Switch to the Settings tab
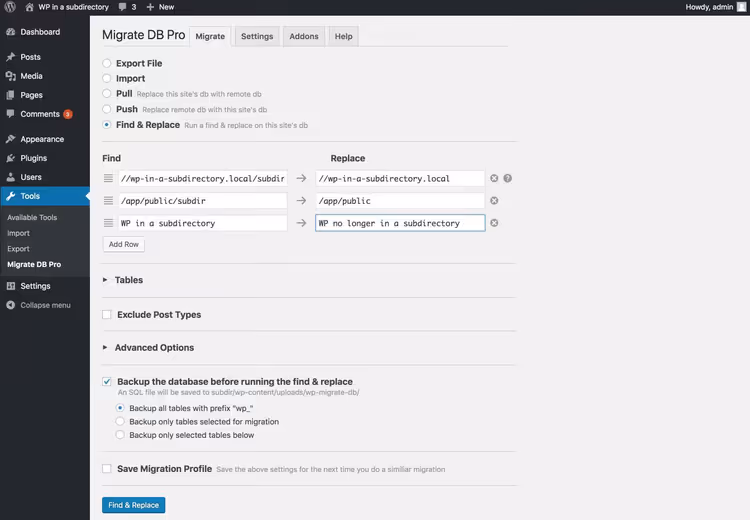The width and height of the screenshot is (750, 520). tap(257, 36)
